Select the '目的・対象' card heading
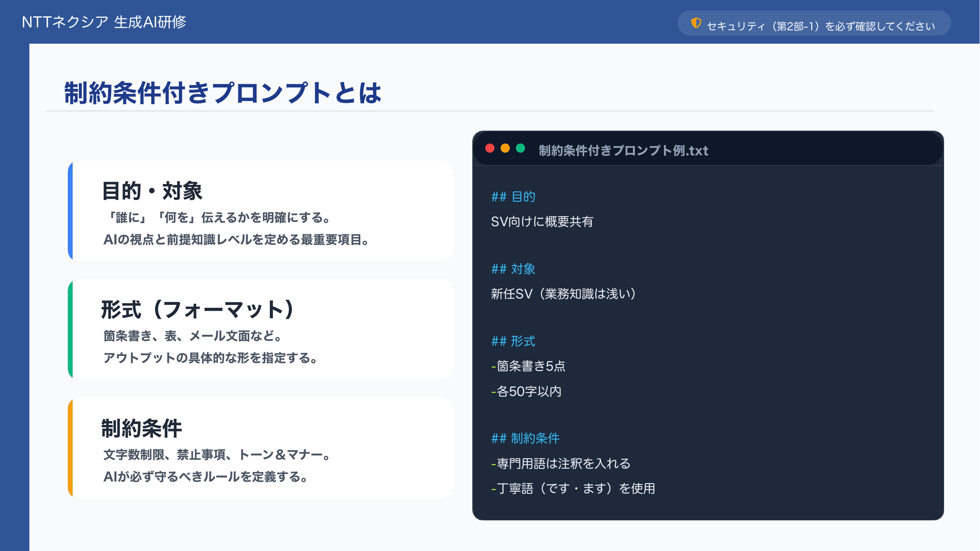This screenshot has height=551, width=980. point(152,191)
